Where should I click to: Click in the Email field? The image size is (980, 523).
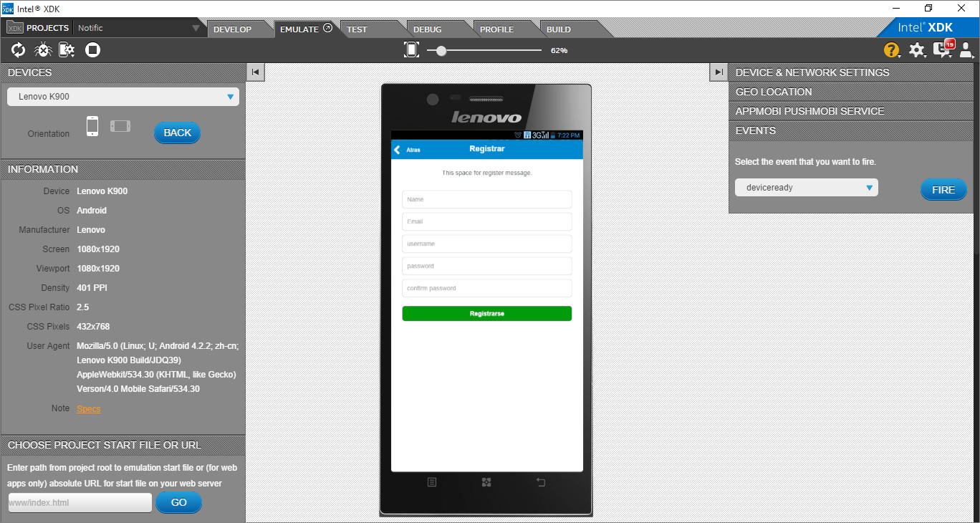(487, 221)
